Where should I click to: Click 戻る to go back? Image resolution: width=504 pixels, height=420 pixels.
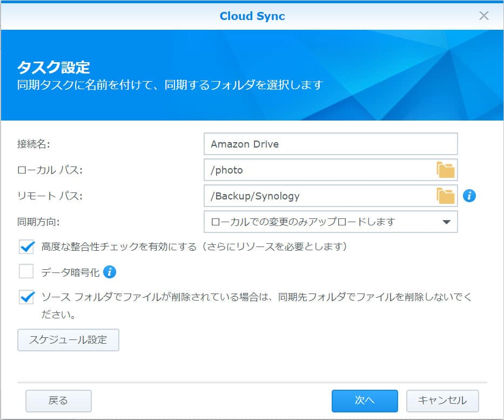(58, 401)
